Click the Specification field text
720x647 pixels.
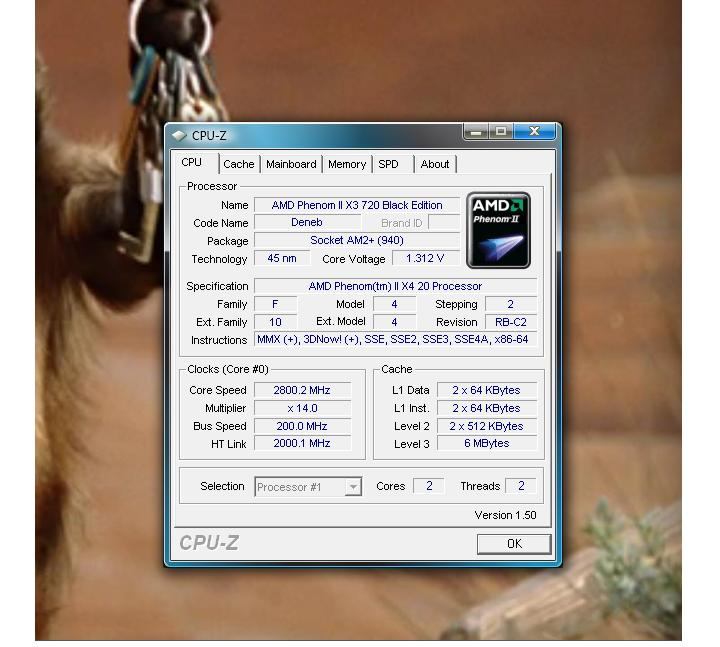click(x=395, y=286)
